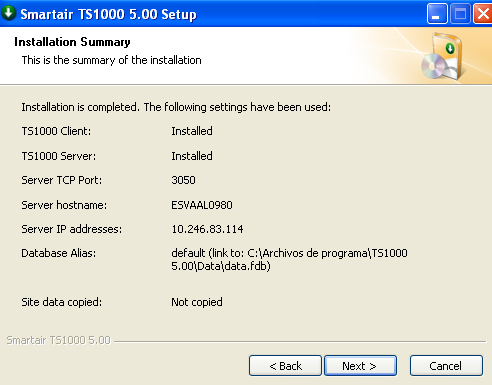This screenshot has height=385, width=492.
Task: Click the green download icon in title bar
Action: pyautogui.click(x=8, y=13)
